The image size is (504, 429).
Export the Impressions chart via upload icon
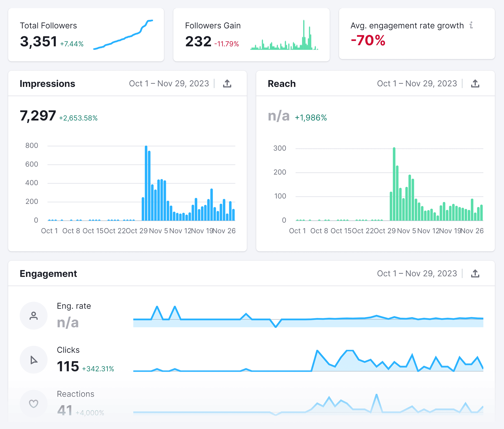(x=227, y=83)
